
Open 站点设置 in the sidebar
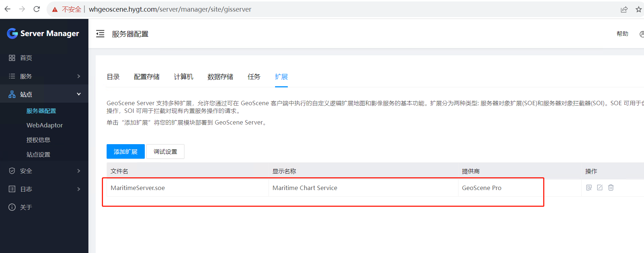pos(38,154)
